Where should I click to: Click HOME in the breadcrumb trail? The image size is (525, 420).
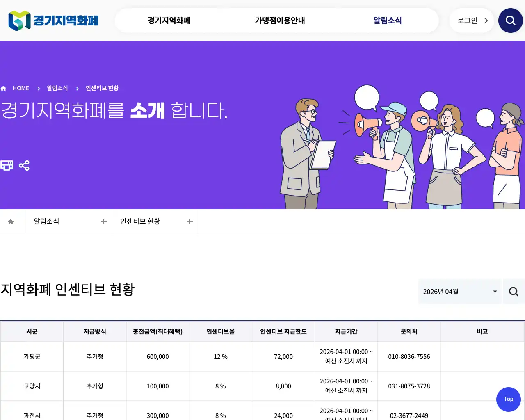point(21,88)
